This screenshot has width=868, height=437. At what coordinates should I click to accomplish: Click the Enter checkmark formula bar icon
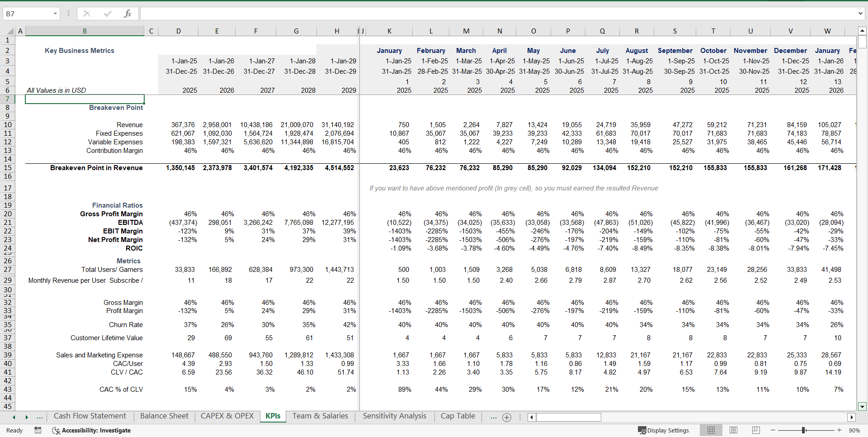(x=108, y=14)
